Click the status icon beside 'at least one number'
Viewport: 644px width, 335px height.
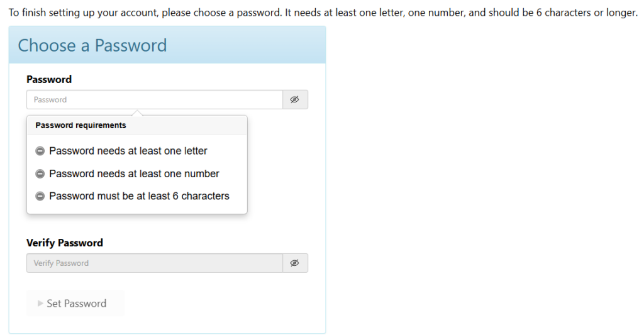(x=40, y=173)
